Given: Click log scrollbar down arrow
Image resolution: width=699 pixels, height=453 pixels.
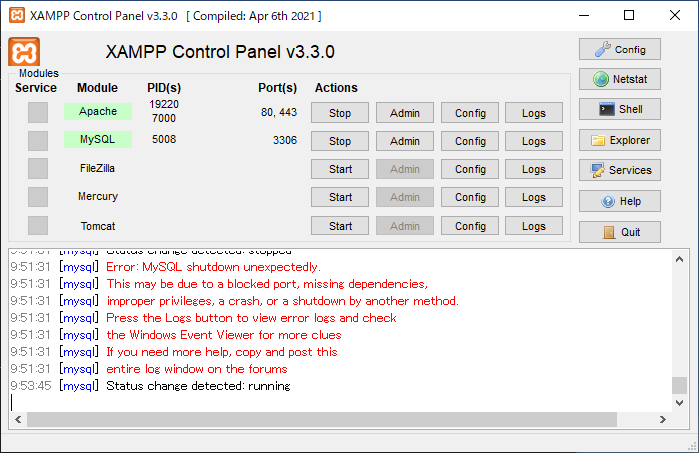Looking at the screenshot, I should click(679, 403).
